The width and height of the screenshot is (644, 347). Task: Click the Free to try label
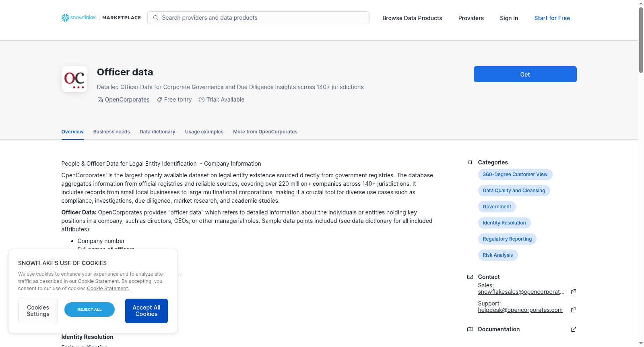click(x=178, y=100)
